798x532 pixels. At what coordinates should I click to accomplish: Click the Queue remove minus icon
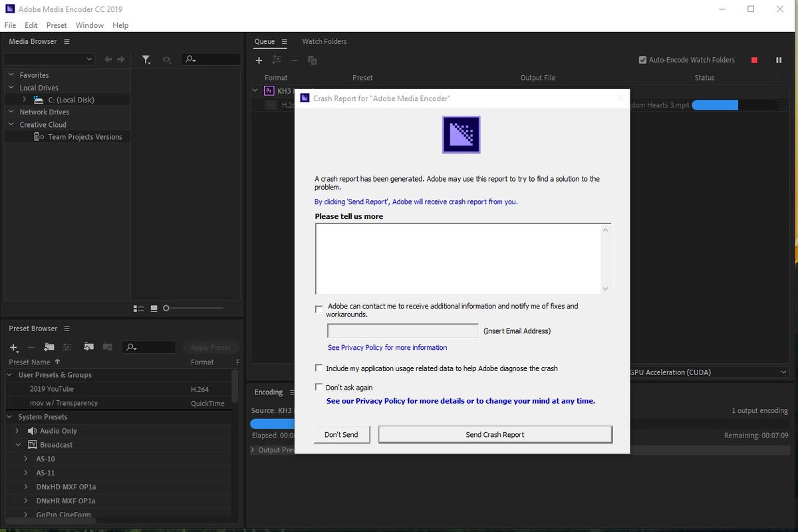[295, 61]
